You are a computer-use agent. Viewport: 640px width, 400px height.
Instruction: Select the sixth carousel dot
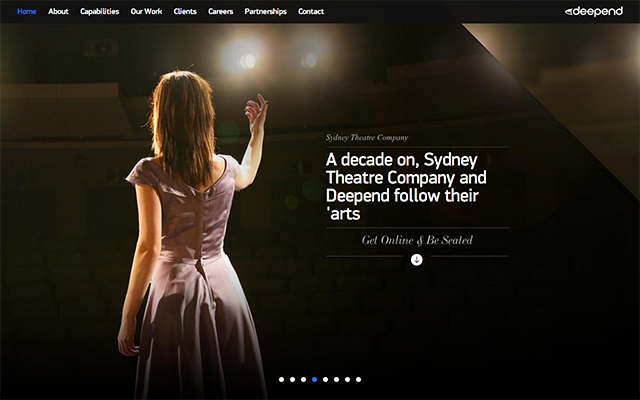(336, 380)
